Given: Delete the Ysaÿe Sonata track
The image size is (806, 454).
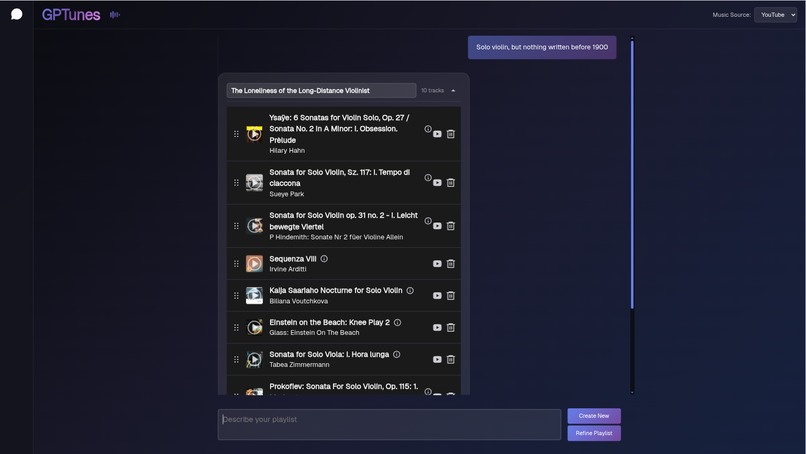Looking at the screenshot, I should coord(451,134).
